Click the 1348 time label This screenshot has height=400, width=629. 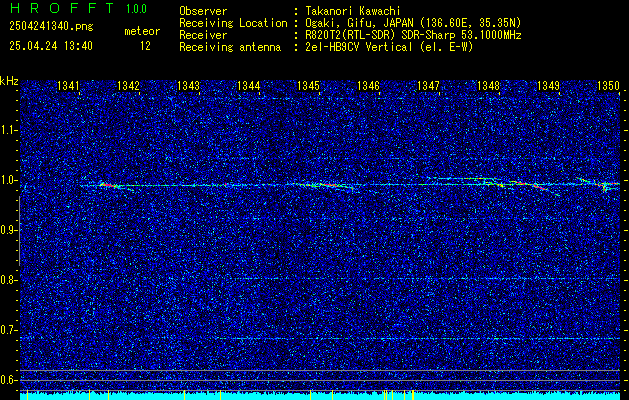489,85
